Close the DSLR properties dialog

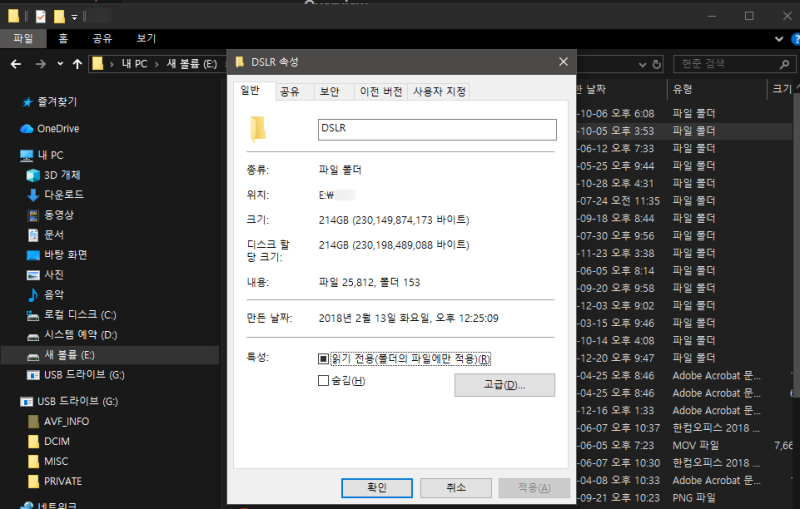(x=563, y=62)
